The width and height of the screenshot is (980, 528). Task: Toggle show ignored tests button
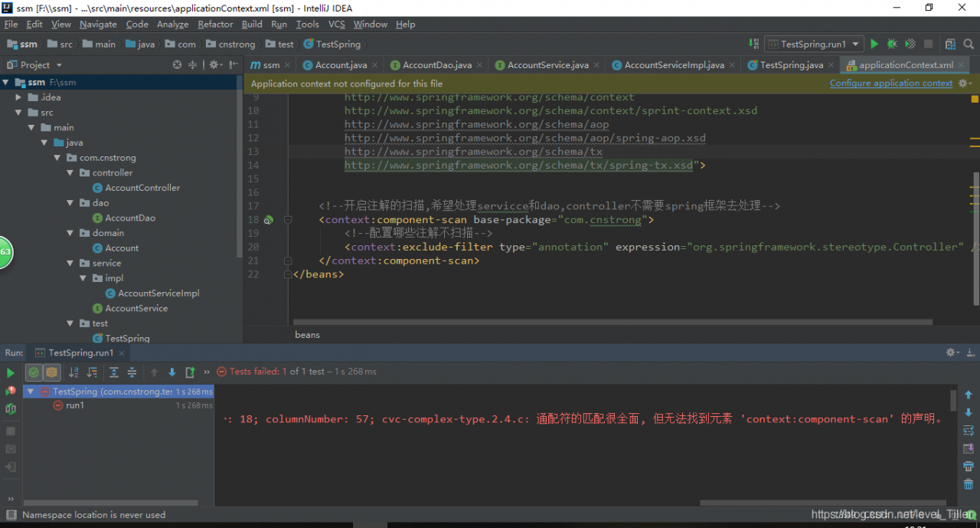tap(51, 372)
